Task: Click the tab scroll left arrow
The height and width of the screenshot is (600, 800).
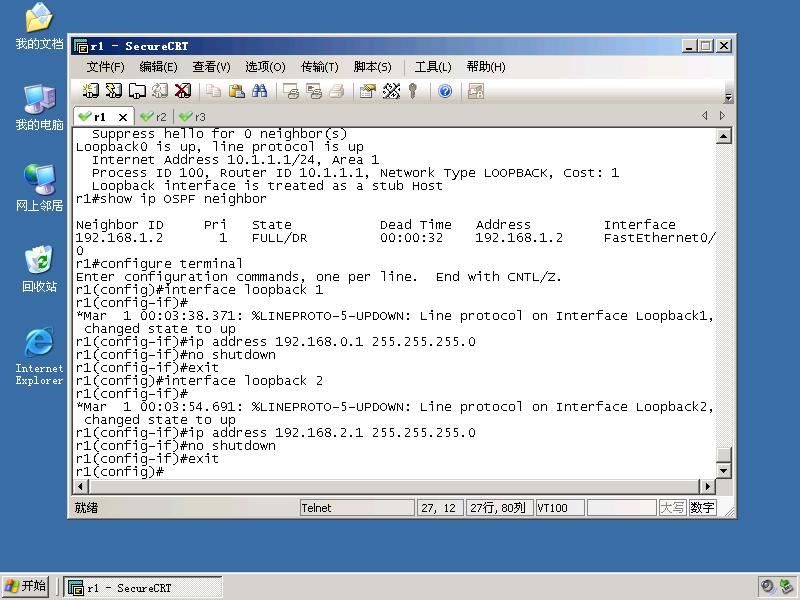Action: (x=705, y=116)
